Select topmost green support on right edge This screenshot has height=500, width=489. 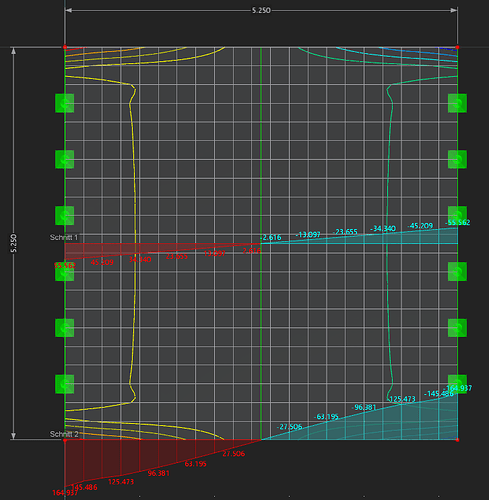point(457,103)
